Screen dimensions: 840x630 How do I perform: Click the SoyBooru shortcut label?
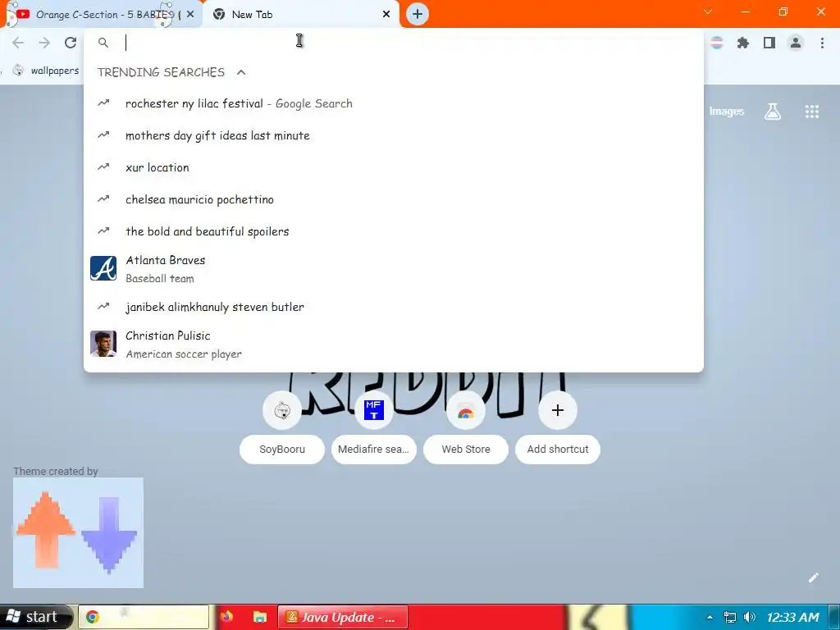tap(282, 450)
